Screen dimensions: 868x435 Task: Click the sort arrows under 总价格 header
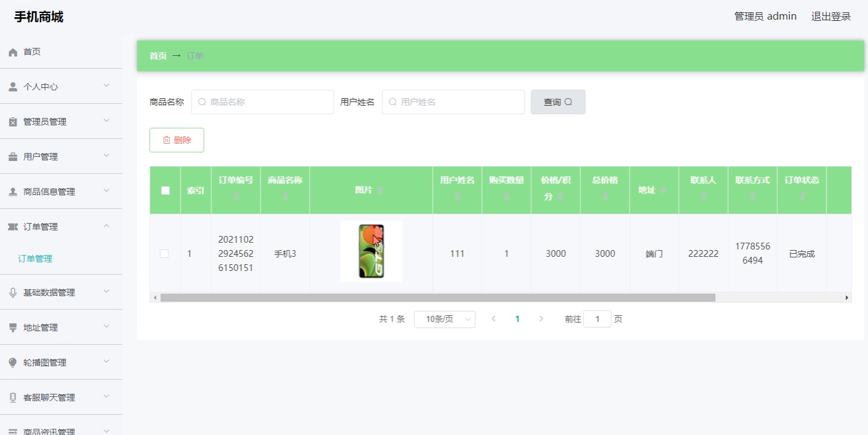(x=605, y=197)
